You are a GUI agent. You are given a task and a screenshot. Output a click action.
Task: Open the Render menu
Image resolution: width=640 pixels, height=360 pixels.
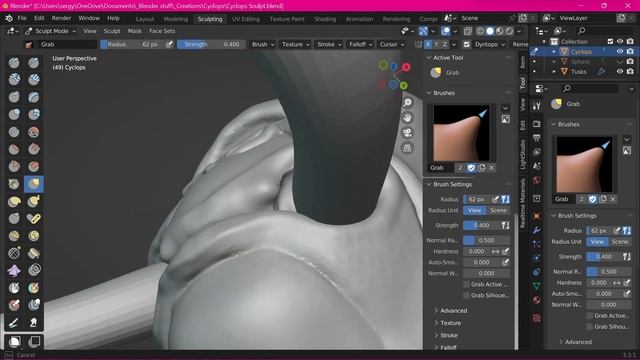coord(61,18)
